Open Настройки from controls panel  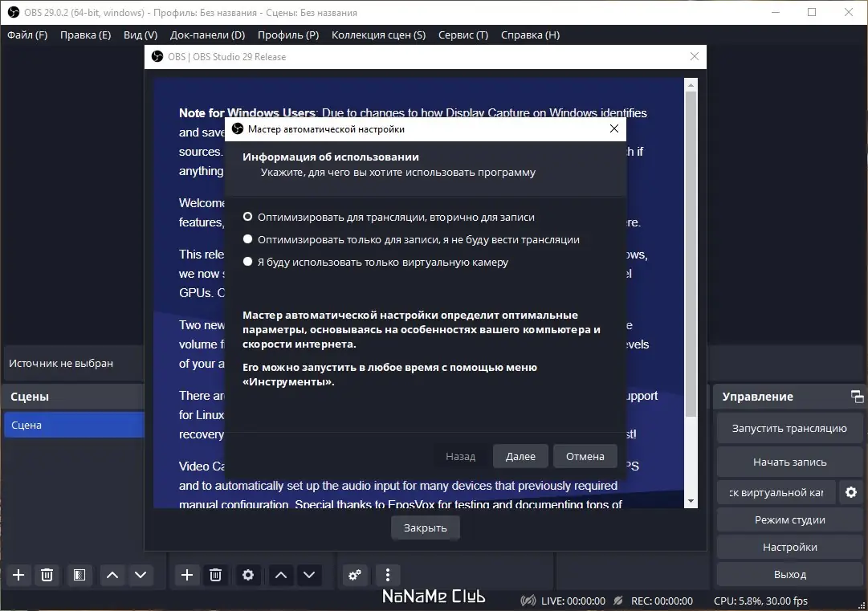tap(789, 548)
